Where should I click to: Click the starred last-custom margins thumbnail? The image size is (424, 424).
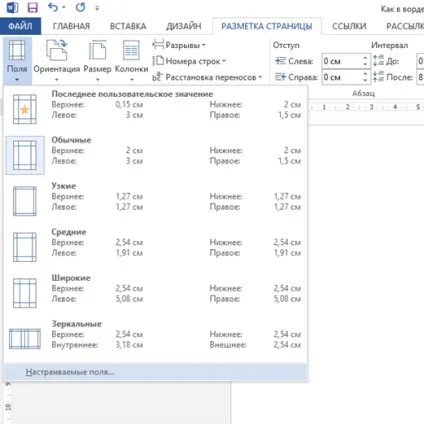tap(25, 109)
